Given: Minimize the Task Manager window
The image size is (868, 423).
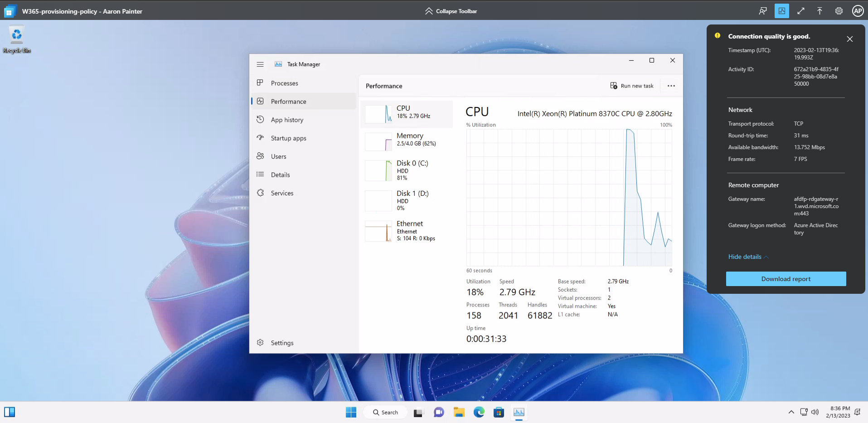Looking at the screenshot, I should [x=631, y=60].
